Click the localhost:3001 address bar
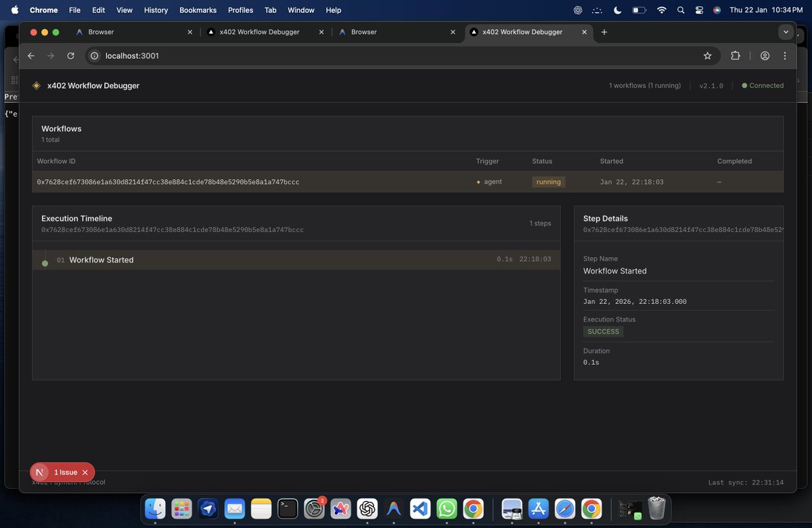Viewport: 812px width, 528px height. [402, 56]
